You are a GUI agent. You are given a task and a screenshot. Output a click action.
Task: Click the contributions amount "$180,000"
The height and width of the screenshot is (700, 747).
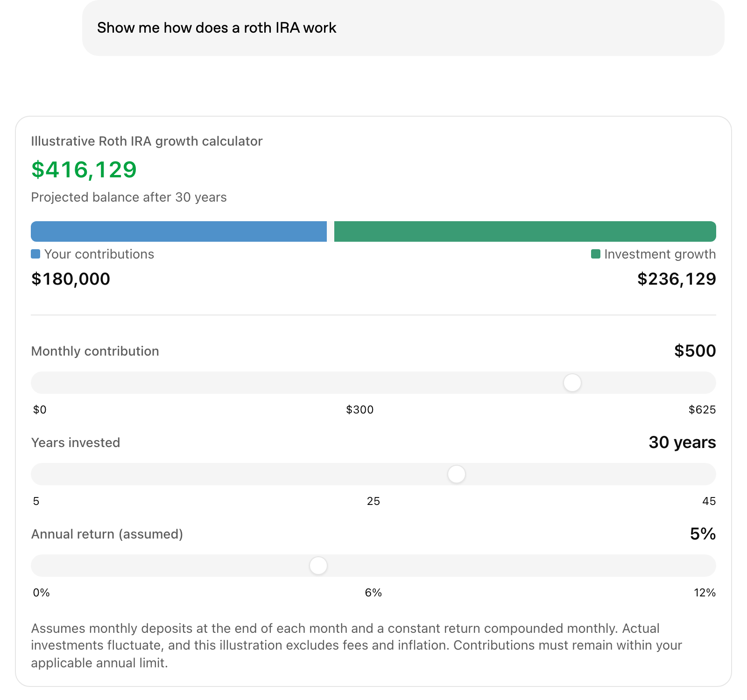point(70,279)
